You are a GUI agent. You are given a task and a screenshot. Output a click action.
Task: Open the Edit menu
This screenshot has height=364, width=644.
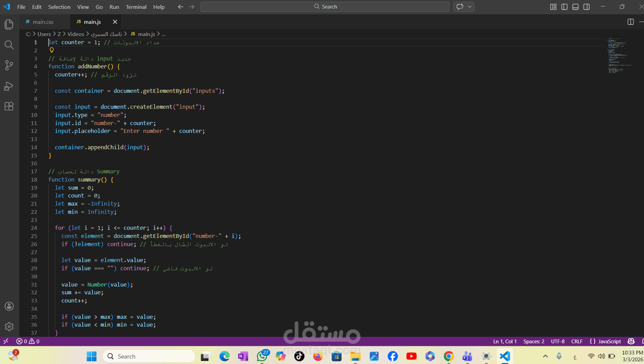tap(37, 7)
